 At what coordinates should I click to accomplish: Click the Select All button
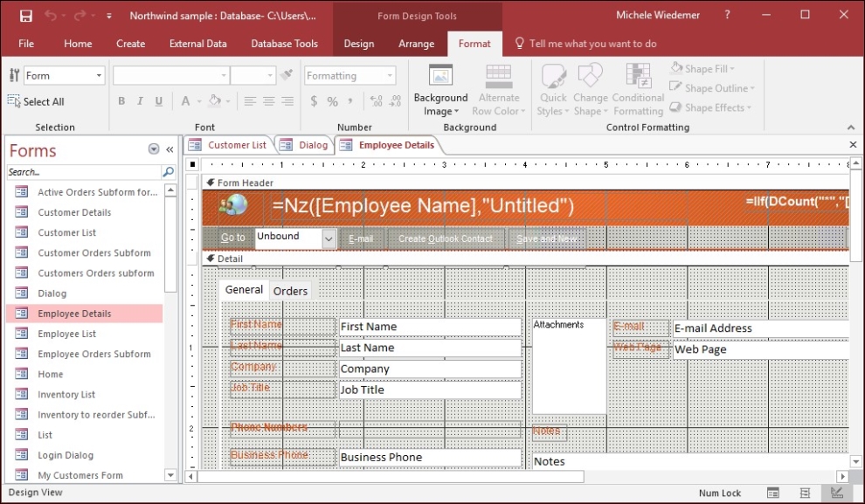37,101
